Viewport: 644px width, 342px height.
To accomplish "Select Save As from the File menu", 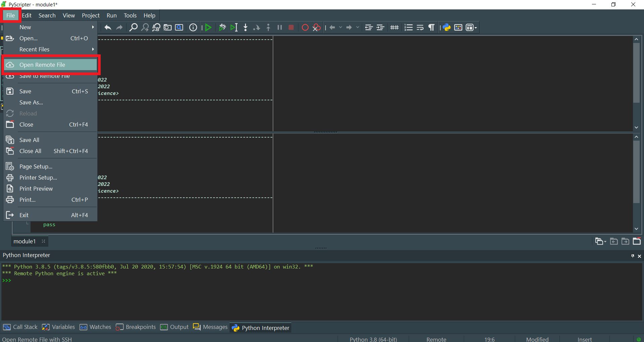I will [x=31, y=102].
